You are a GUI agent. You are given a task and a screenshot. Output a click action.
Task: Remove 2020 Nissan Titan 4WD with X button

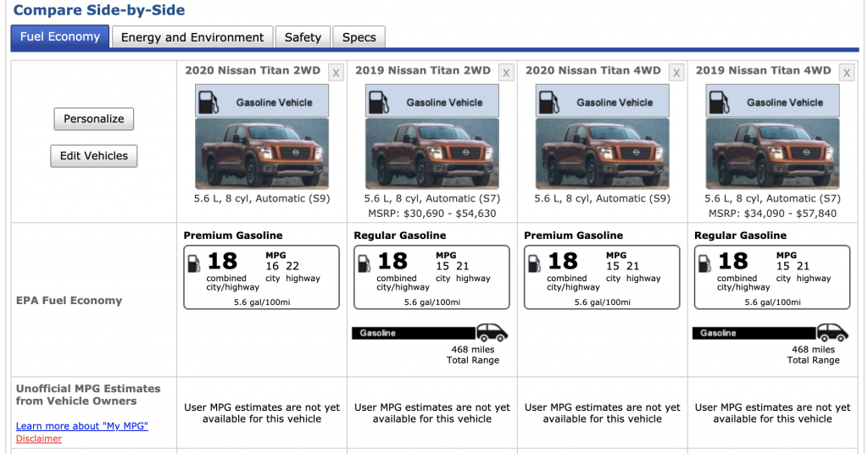point(676,73)
